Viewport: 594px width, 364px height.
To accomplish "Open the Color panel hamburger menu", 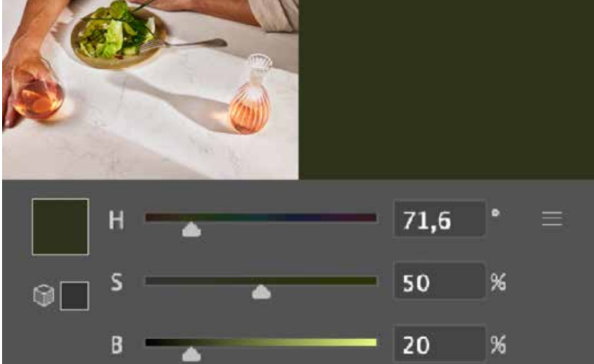I will point(552,219).
